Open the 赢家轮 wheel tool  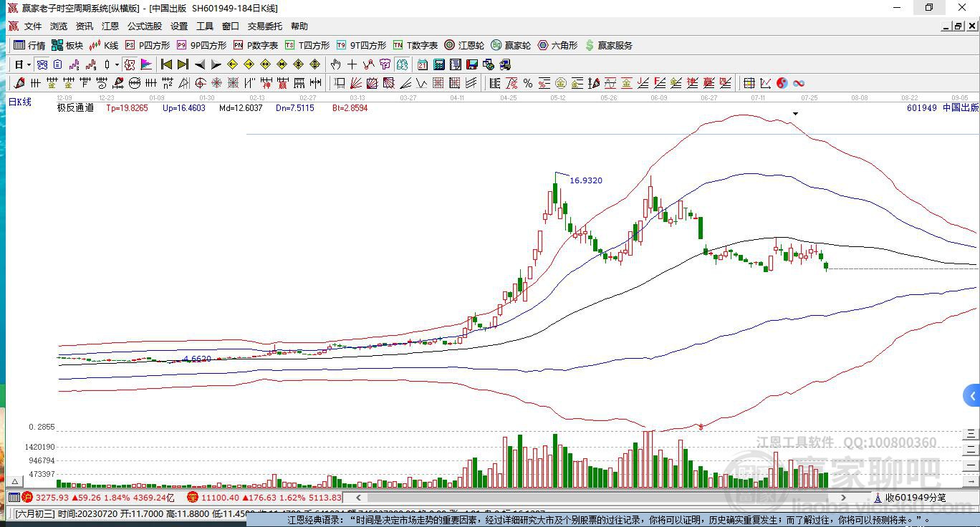click(x=511, y=45)
